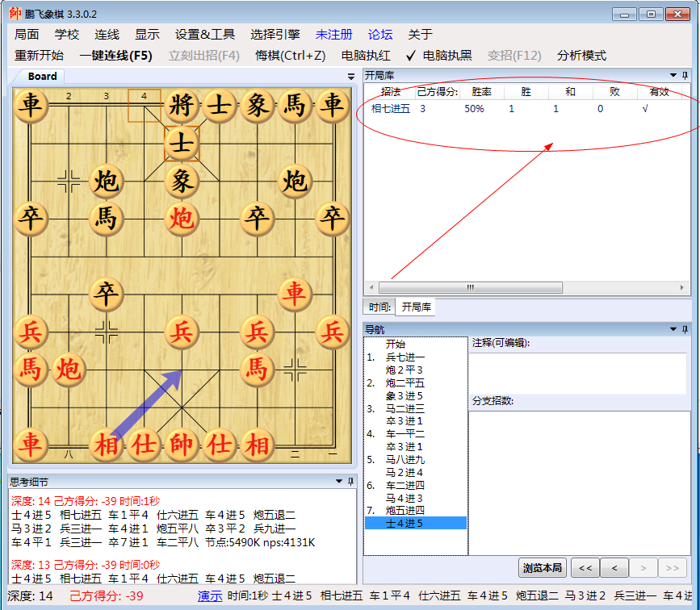
Task: Click the red elephant 相 on right
Action: pyautogui.click(x=257, y=445)
